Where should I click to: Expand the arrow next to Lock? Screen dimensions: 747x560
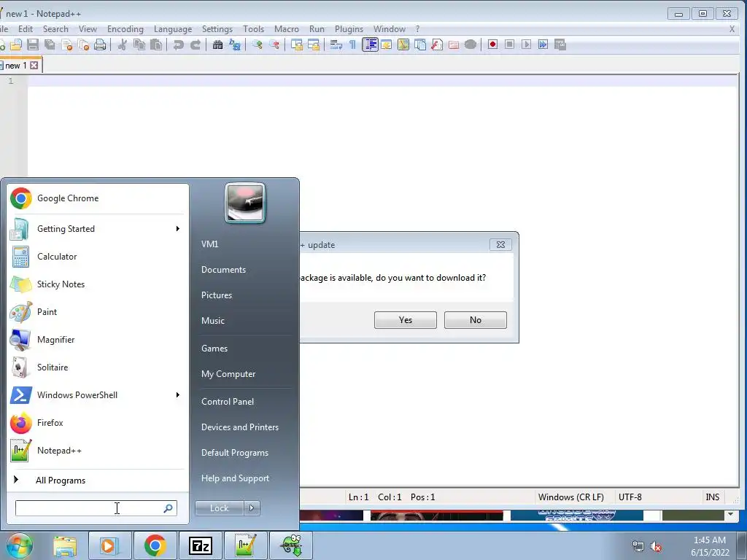(252, 508)
